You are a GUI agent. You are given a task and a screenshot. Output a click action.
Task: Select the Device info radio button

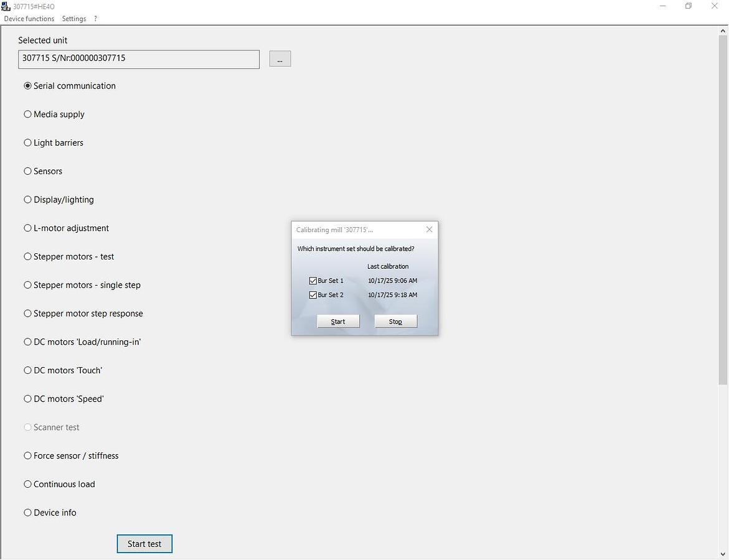click(27, 513)
